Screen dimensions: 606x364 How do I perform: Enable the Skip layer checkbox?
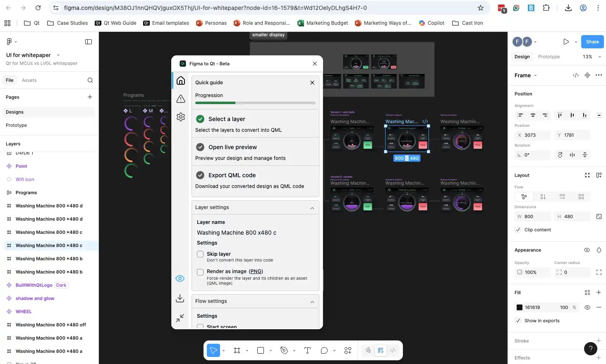click(200, 254)
